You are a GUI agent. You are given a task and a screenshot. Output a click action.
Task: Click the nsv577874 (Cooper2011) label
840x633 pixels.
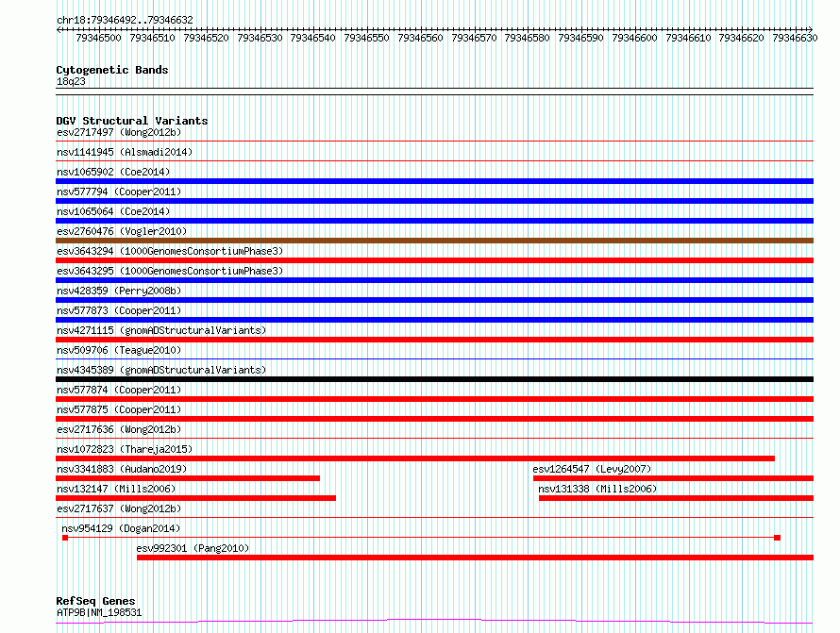click(x=119, y=390)
